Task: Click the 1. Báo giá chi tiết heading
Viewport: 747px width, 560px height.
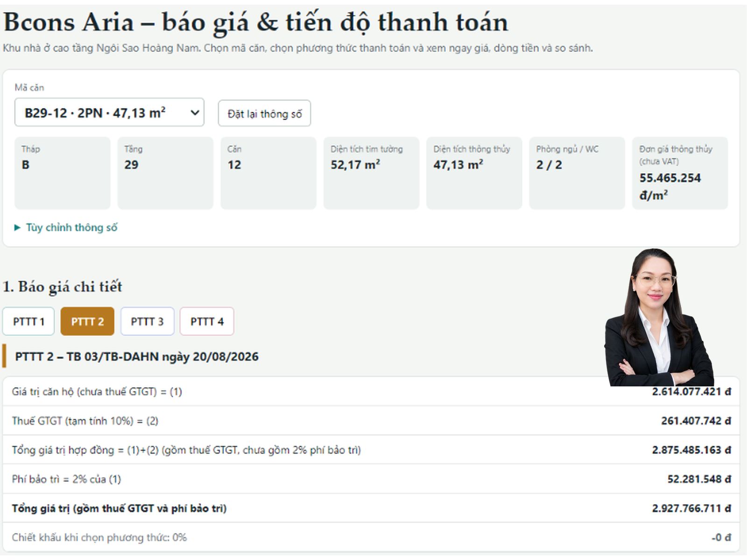Action: coord(63,287)
